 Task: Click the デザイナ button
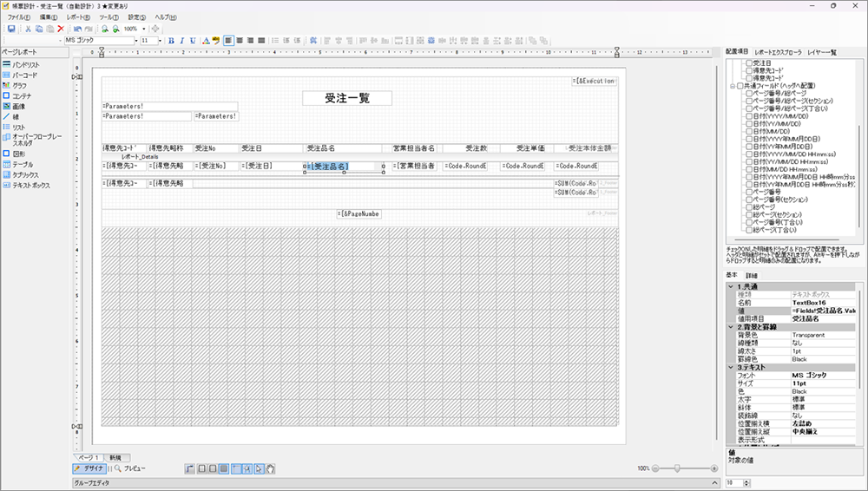pos(89,468)
